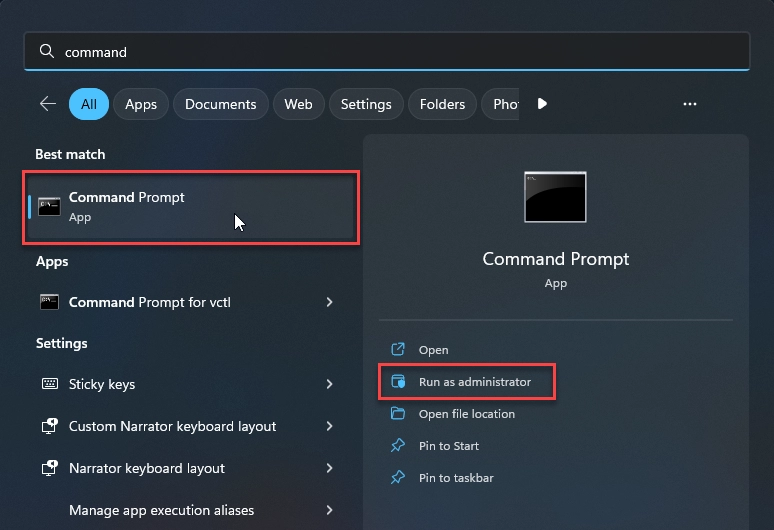Click the Open external-link icon
This screenshot has height=530, width=774.
tap(398, 349)
